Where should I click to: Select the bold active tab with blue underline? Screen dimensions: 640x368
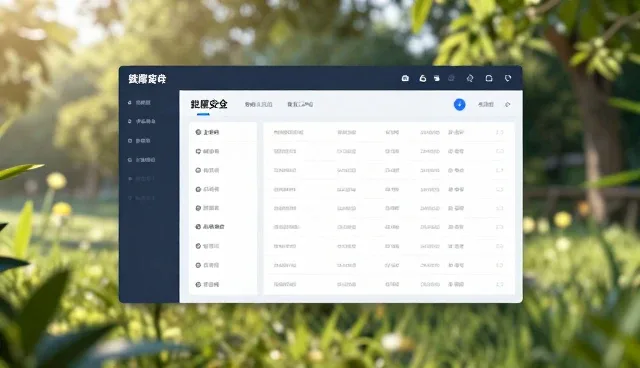click(x=209, y=104)
